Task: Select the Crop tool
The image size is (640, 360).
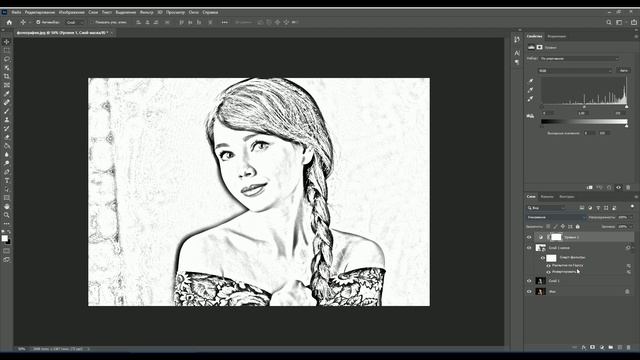Action: point(7,76)
